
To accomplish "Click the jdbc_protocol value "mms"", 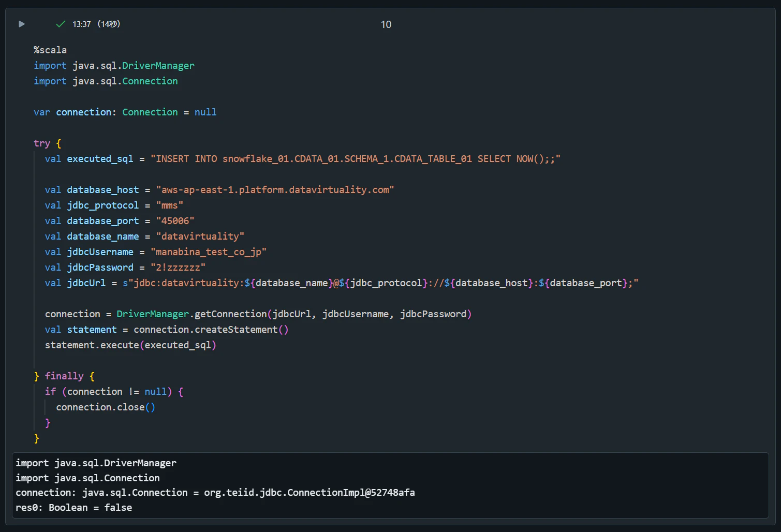I will pos(170,205).
